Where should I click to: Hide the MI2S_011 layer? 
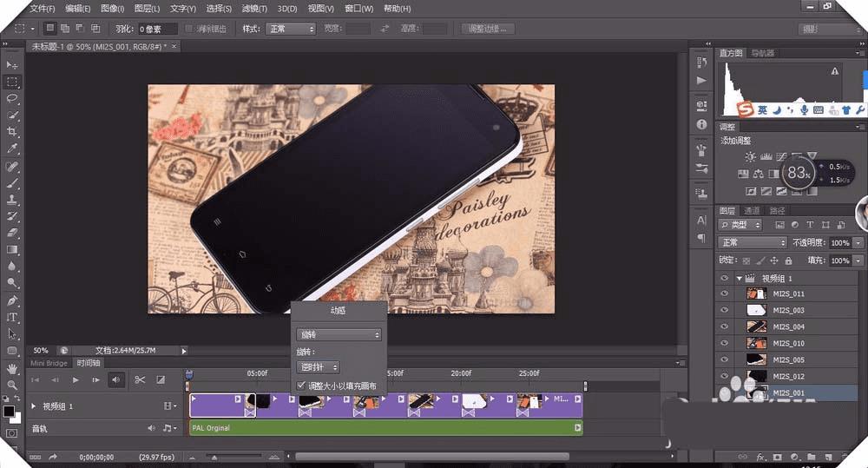(x=725, y=294)
